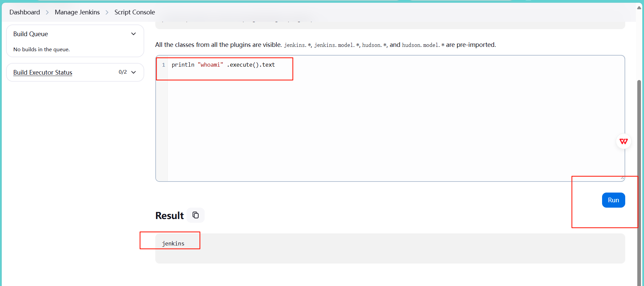Click the 'hudson.model.*' pre-import text
The image size is (644, 286).
coord(423,45)
